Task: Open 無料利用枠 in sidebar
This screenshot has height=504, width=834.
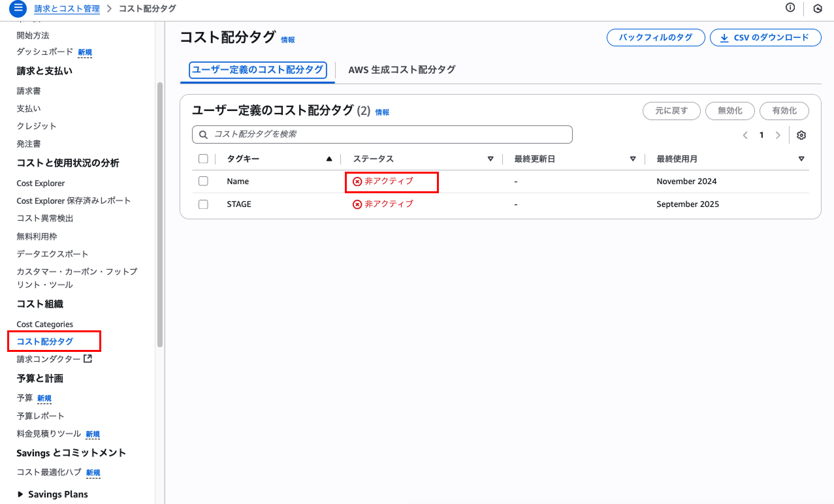Action: pyautogui.click(x=37, y=236)
